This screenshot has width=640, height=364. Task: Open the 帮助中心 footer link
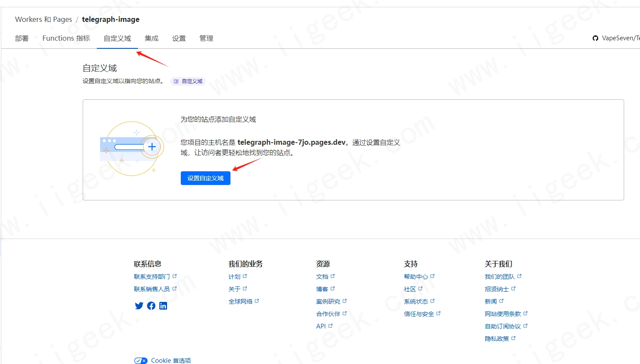tap(419, 277)
